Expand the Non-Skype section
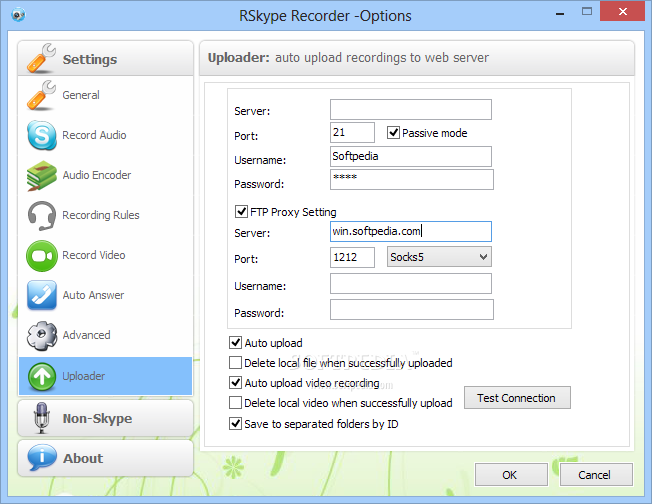Image resolution: width=652 pixels, height=504 pixels. [x=105, y=418]
